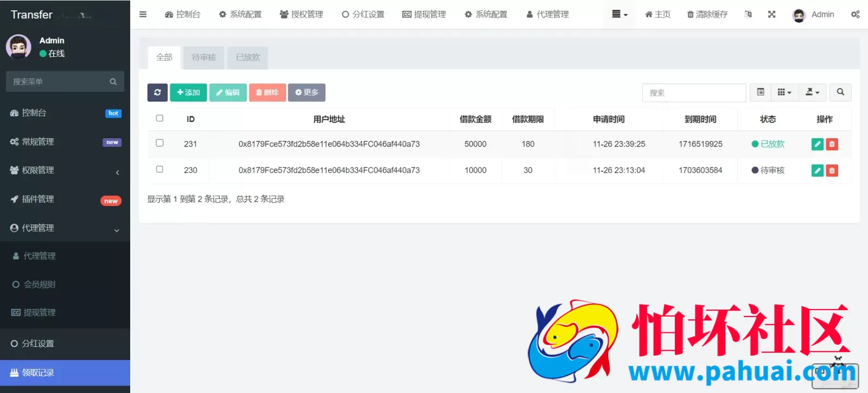Click the delete icon for row 231
The width and height of the screenshot is (868, 393).
832,144
